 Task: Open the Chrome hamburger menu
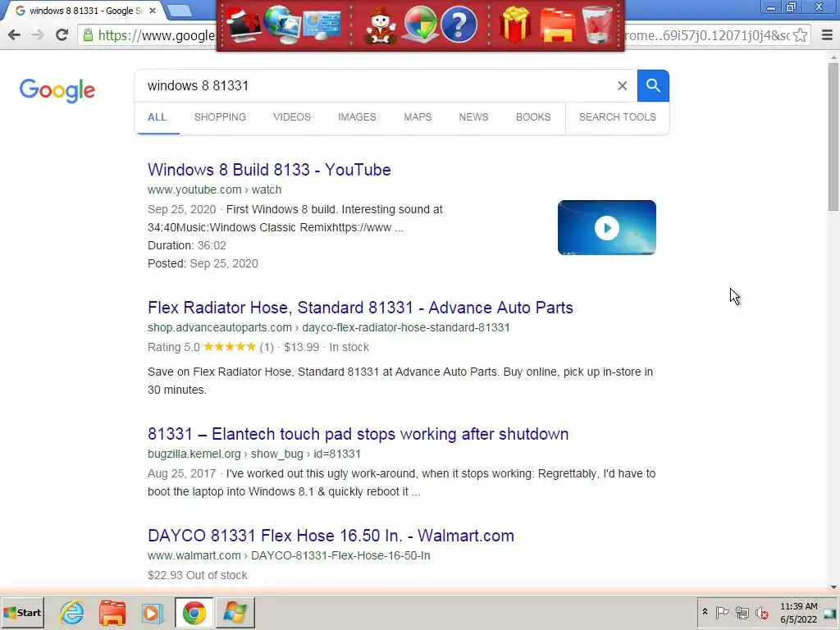827,35
